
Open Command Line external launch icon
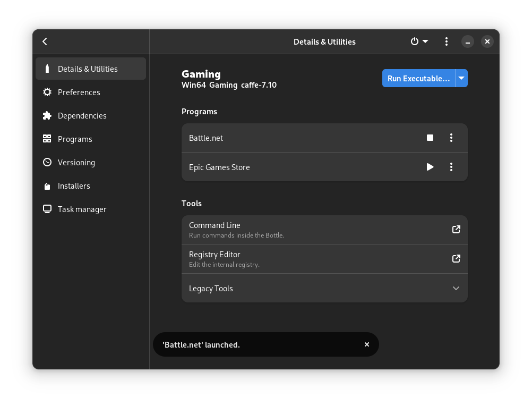pos(456,230)
